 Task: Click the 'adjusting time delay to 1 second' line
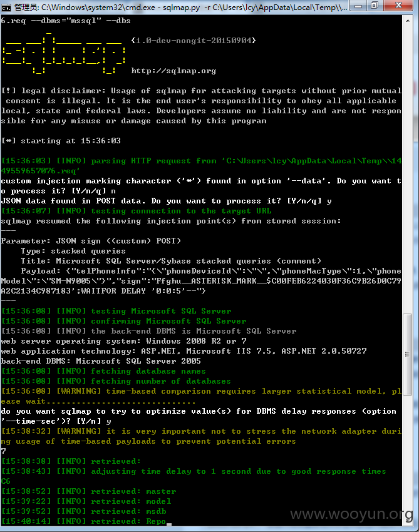click(x=194, y=471)
